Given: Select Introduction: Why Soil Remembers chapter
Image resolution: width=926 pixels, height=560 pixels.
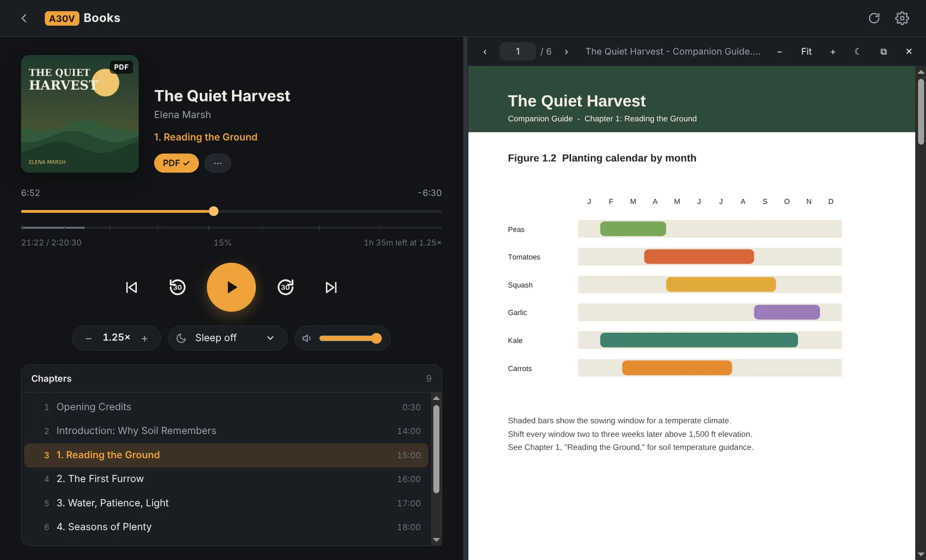Looking at the screenshot, I should 226,431.
